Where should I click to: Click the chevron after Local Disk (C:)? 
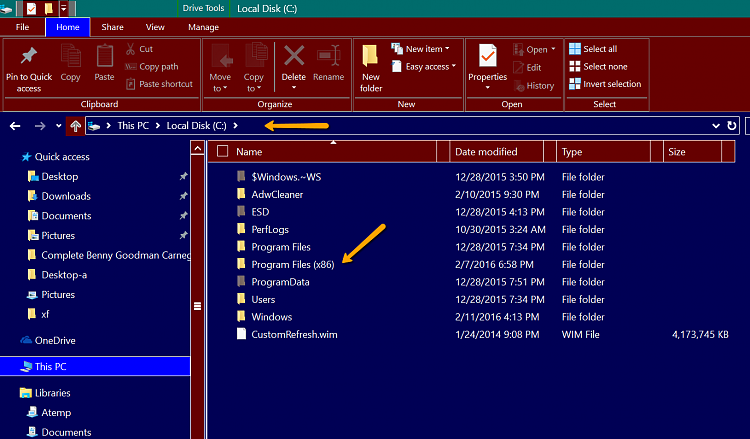pyautogui.click(x=235, y=126)
